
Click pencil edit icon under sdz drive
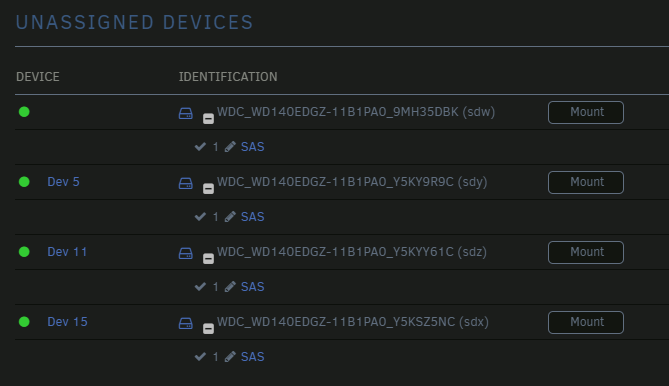230,287
